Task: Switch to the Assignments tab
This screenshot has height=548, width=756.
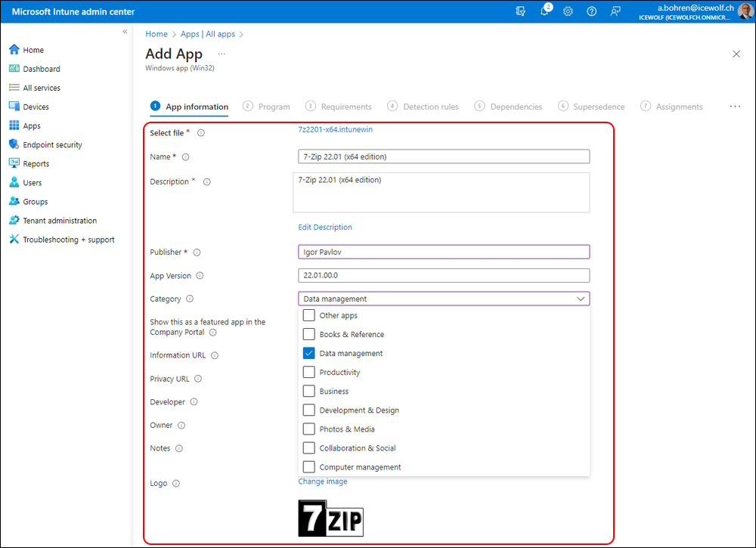Action: pyautogui.click(x=671, y=107)
